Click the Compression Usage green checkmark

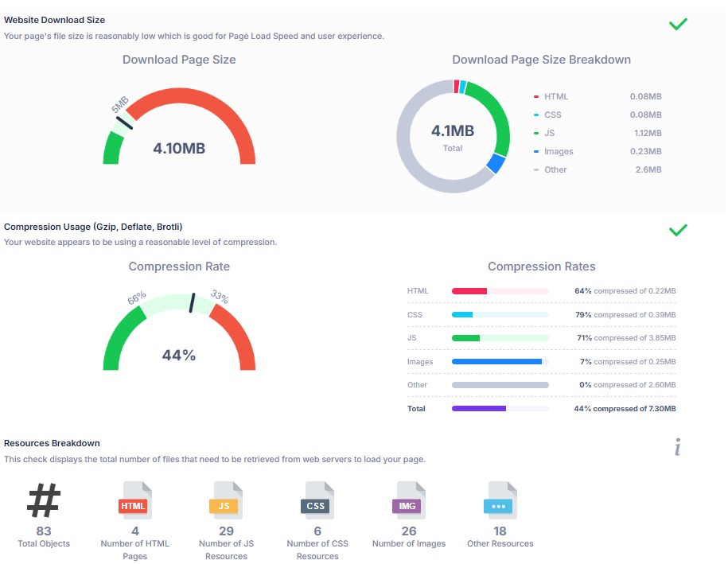678,230
